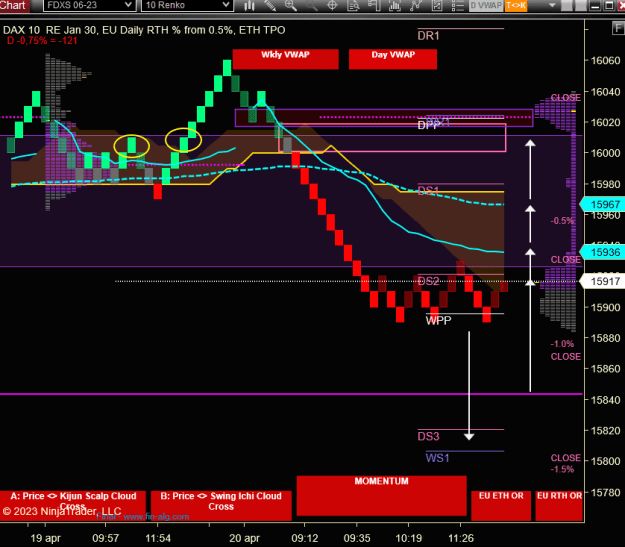
Task: Click the 11:26 time axis label
Action: pyautogui.click(x=461, y=538)
